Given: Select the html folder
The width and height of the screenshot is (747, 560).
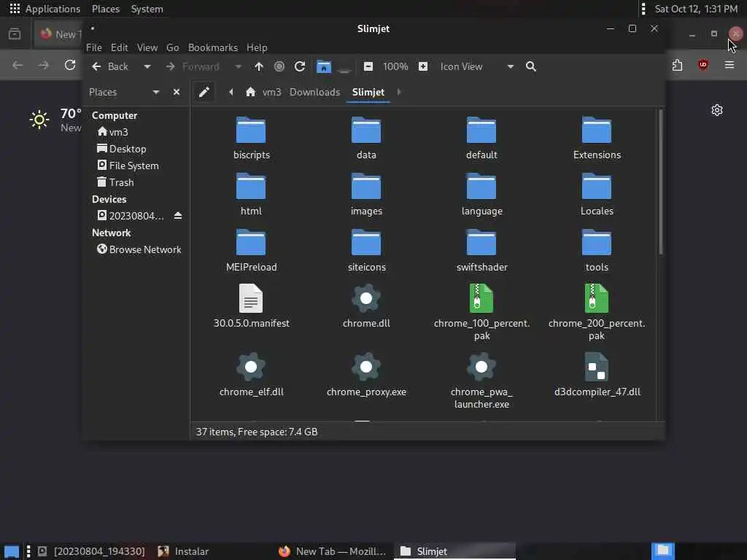Looking at the screenshot, I should pyautogui.click(x=251, y=194).
